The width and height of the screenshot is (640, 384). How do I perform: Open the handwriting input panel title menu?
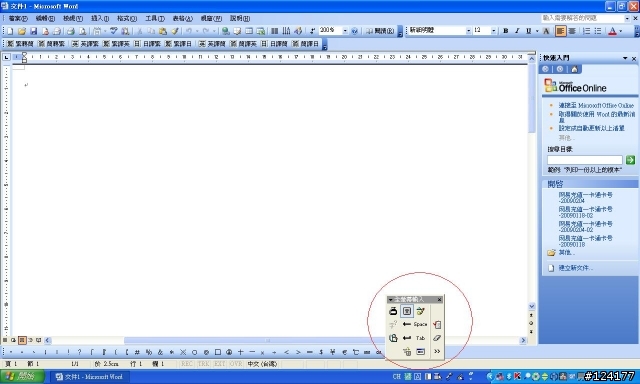tap(390, 300)
